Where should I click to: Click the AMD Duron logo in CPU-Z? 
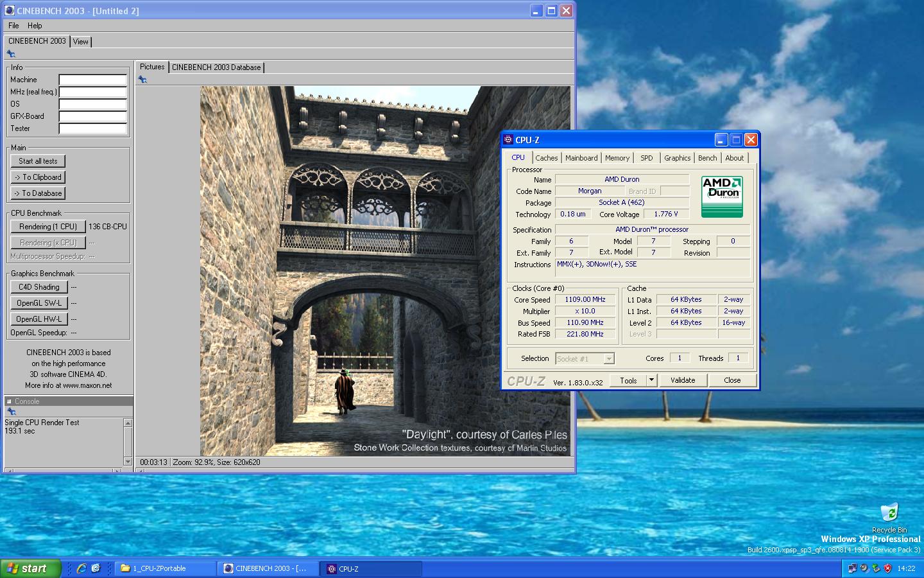722,197
